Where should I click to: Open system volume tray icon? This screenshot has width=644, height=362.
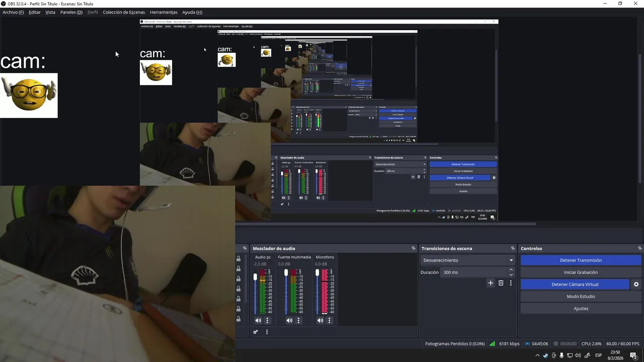click(578, 355)
